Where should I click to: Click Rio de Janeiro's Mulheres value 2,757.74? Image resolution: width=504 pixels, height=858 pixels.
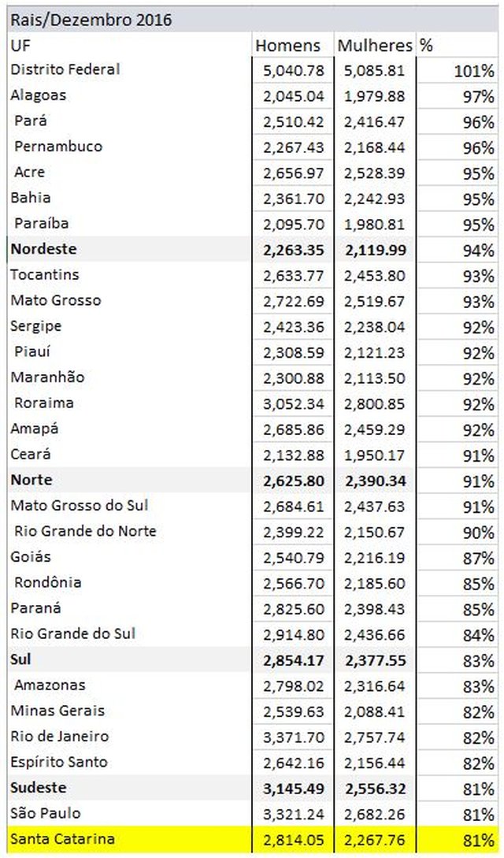[375, 737]
